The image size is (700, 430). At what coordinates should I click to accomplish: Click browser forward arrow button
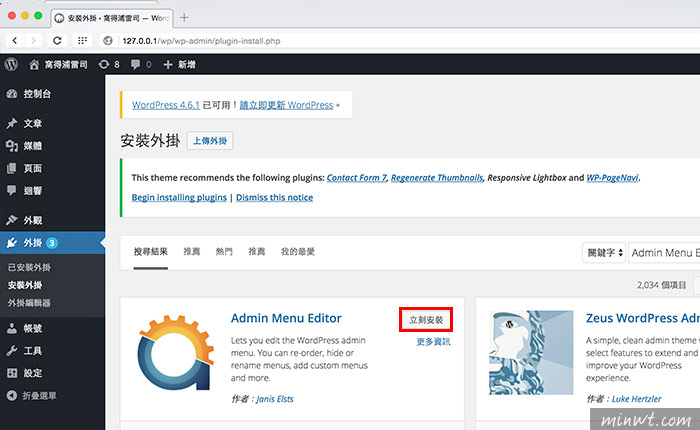coord(33,41)
